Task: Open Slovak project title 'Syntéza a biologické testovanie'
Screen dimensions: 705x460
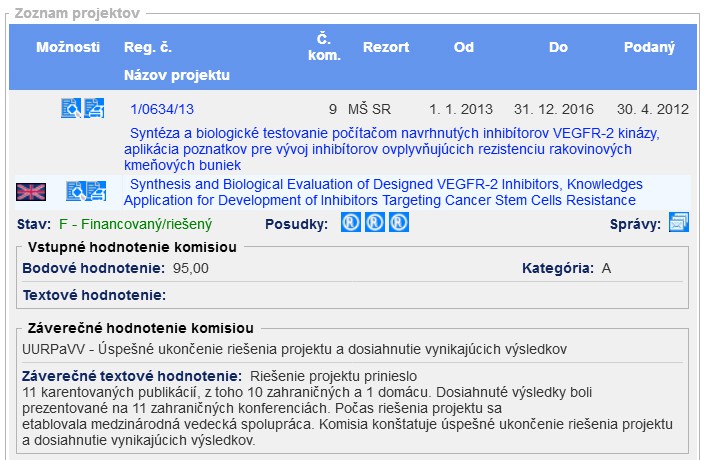Action: coord(392,149)
